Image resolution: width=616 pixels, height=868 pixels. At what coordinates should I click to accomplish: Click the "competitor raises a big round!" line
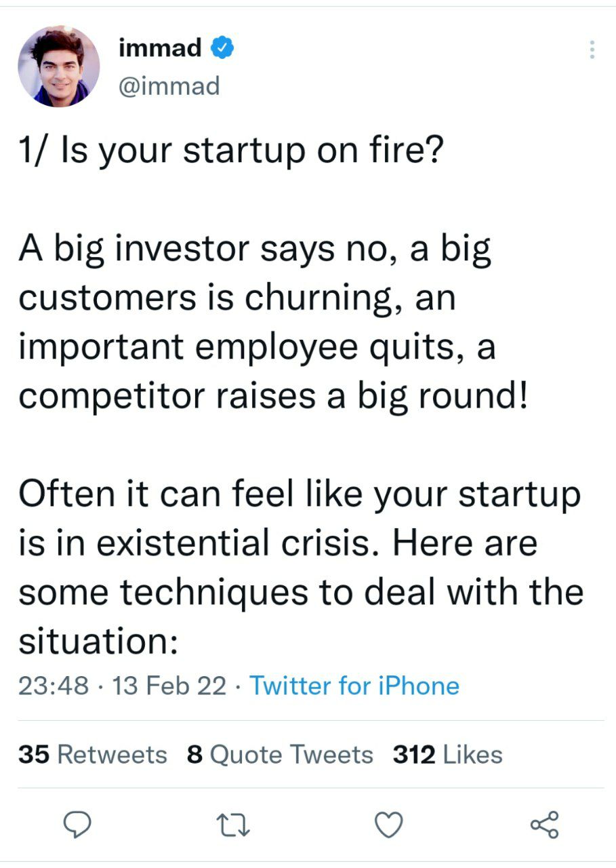pyautogui.click(x=272, y=396)
